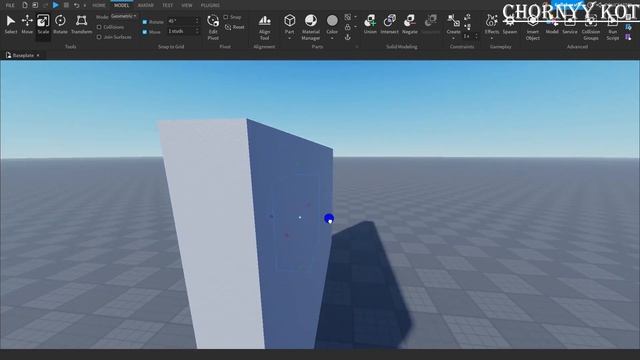Adjust the constraint scale stepper
640x360 pixels.
point(476,36)
